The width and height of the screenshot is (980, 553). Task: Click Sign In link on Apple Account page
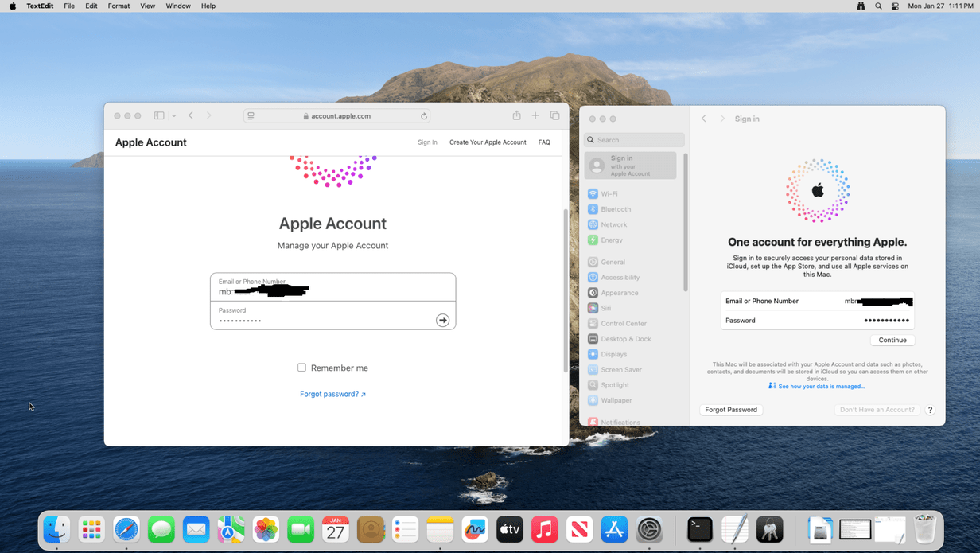(427, 142)
